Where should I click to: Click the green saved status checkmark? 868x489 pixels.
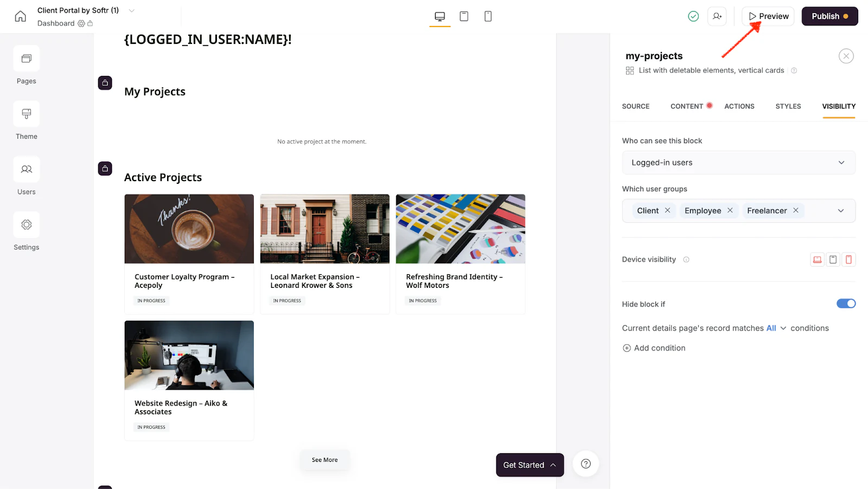693,16
